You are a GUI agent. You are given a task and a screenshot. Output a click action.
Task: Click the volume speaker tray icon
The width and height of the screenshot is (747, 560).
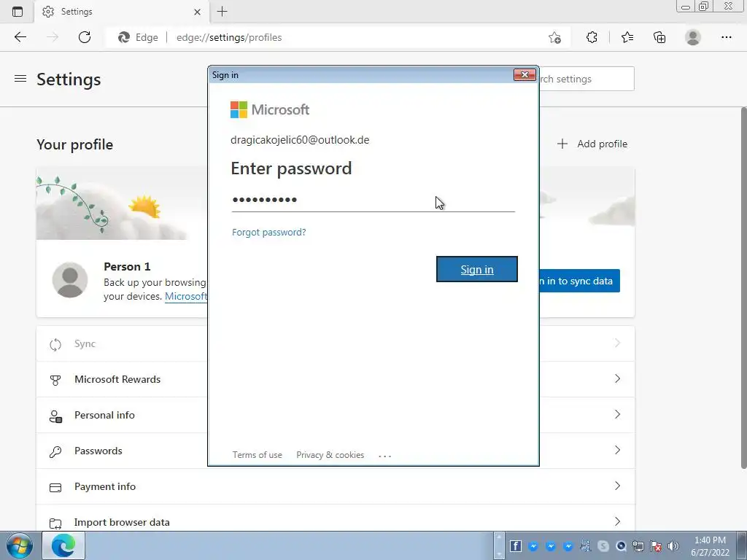click(x=673, y=546)
